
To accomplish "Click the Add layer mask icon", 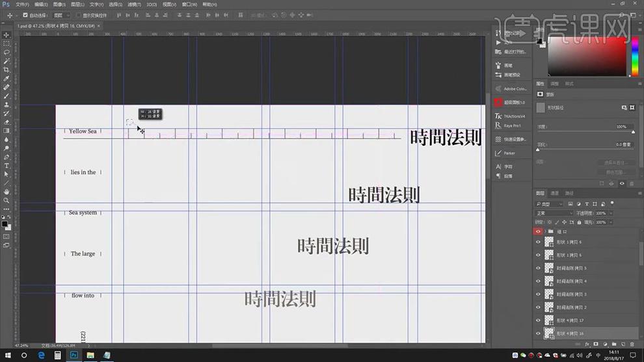I will click(x=596, y=344).
